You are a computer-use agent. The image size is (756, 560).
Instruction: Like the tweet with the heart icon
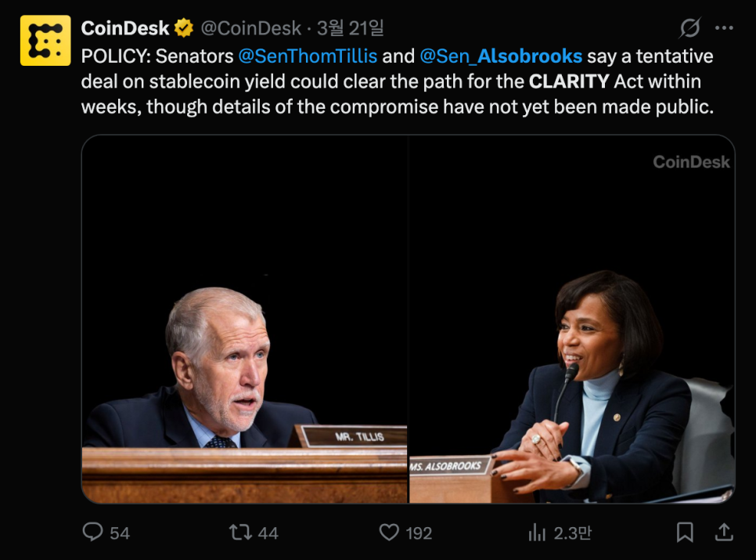click(389, 533)
